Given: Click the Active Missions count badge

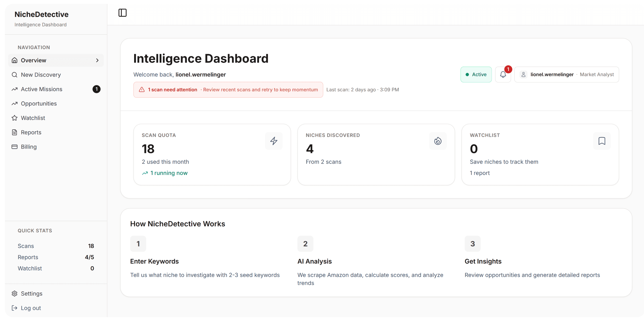Looking at the screenshot, I should coord(96,89).
